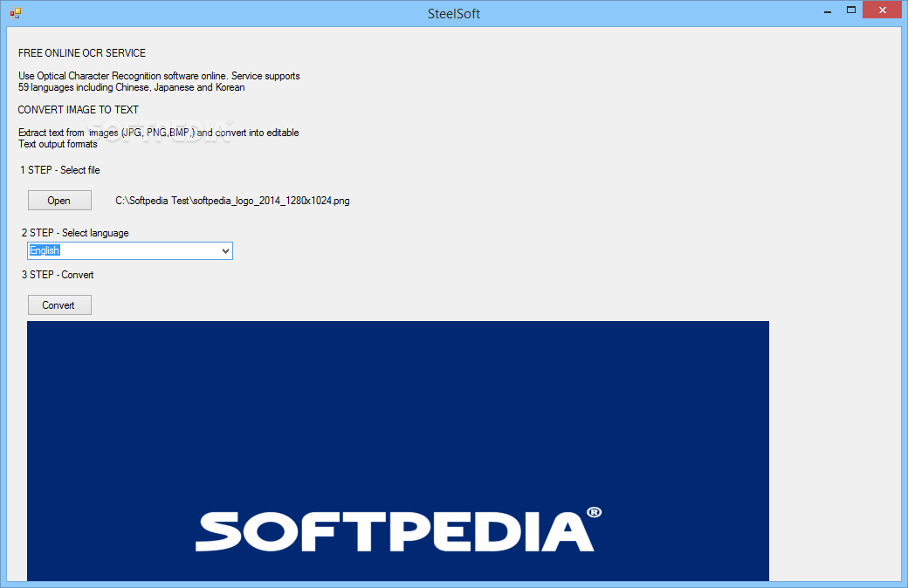Click the '2 STEP - Select language' label

point(75,233)
